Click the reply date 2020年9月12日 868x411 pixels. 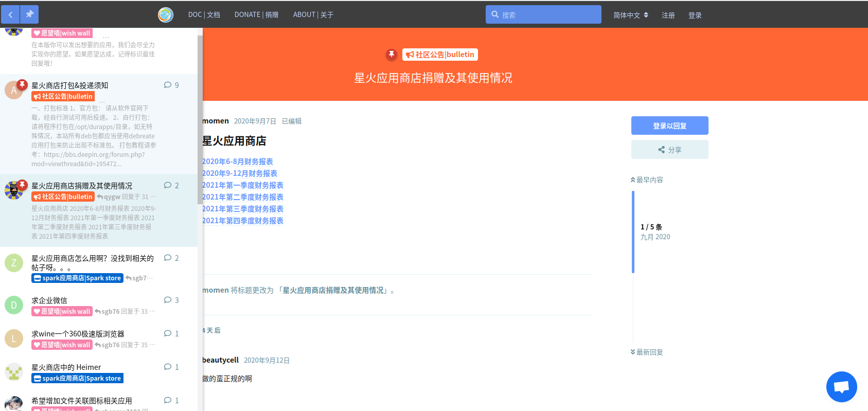coord(267,361)
